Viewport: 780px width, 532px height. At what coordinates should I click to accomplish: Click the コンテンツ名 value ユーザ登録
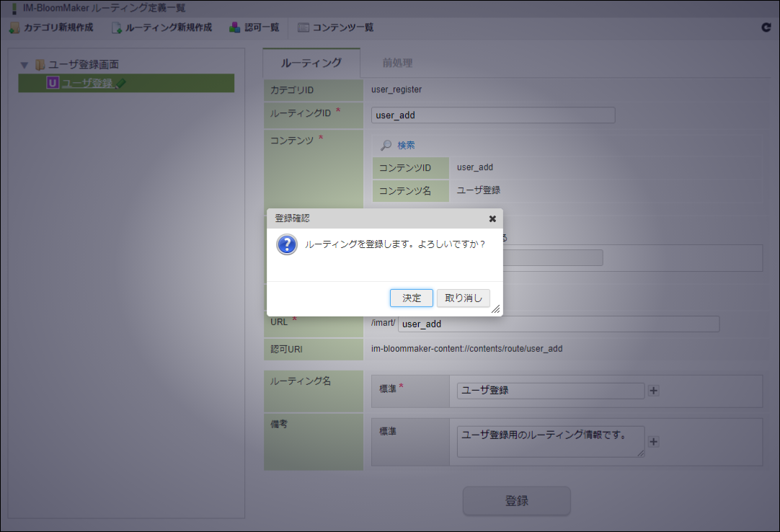tap(479, 190)
